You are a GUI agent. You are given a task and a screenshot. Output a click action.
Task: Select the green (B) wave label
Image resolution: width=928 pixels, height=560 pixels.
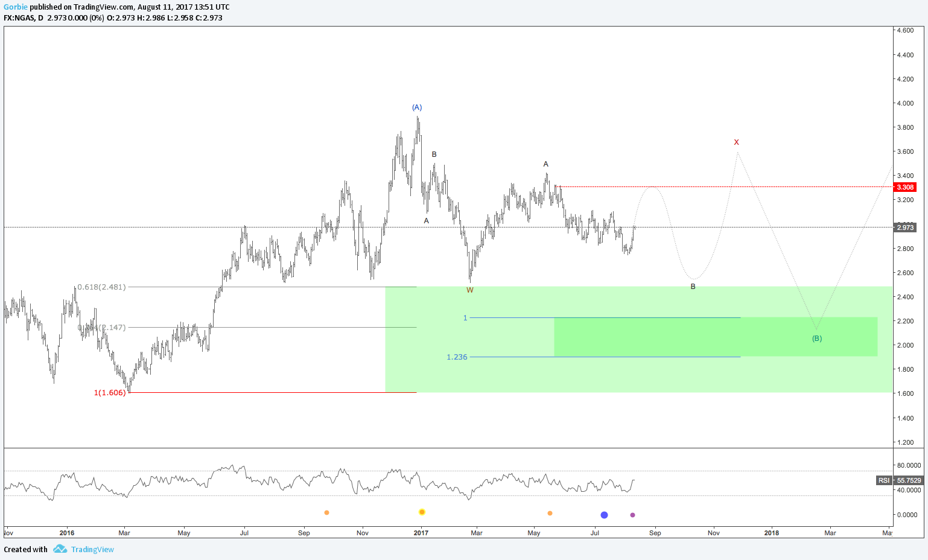point(817,339)
